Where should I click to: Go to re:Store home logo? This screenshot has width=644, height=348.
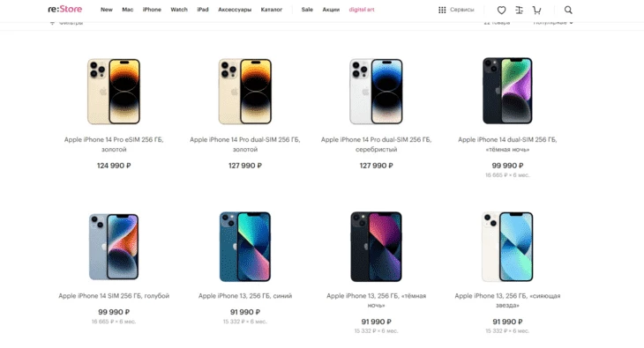[x=65, y=9]
